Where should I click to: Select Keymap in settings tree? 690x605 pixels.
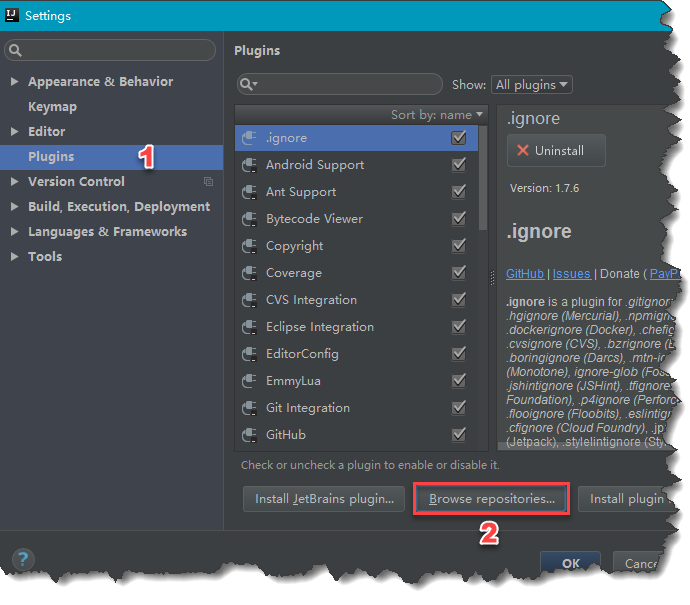coord(52,106)
